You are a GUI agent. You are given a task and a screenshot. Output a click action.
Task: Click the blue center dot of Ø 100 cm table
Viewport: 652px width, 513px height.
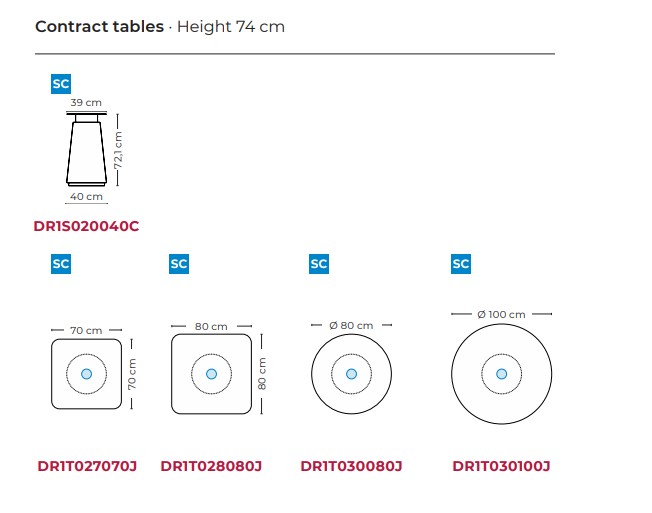[x=501, y=374]
